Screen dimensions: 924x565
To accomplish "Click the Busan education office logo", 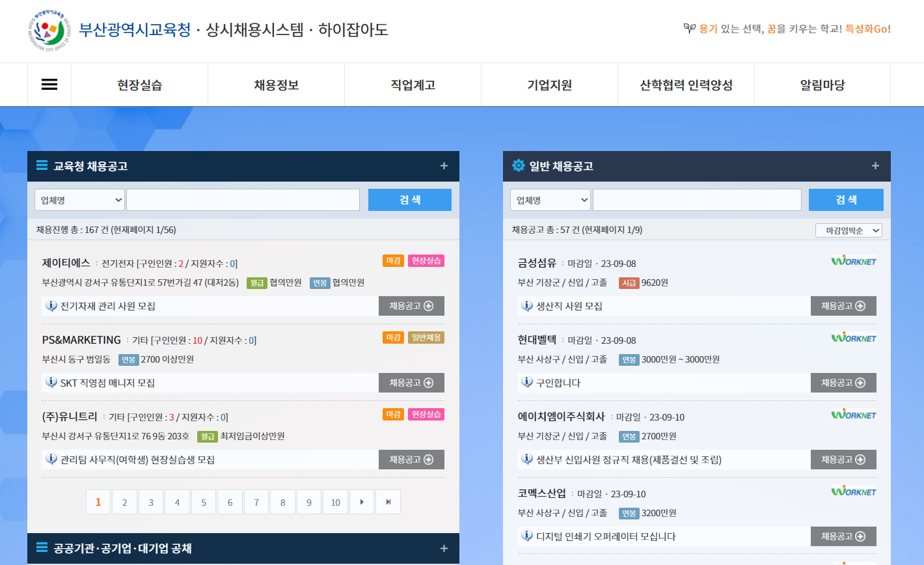I will pos(48,30).
